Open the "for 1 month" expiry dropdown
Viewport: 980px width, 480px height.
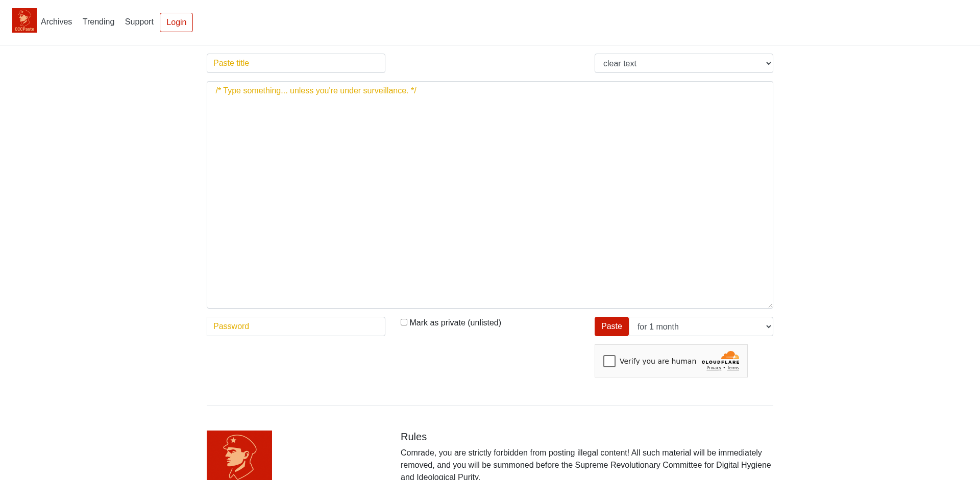click(x=701, y=326)
